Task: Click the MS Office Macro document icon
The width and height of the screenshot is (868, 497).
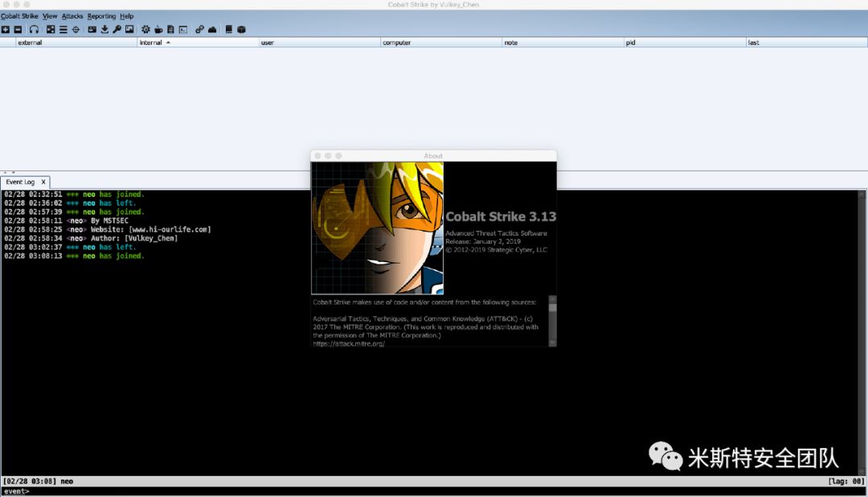Action: click(170, 30)
